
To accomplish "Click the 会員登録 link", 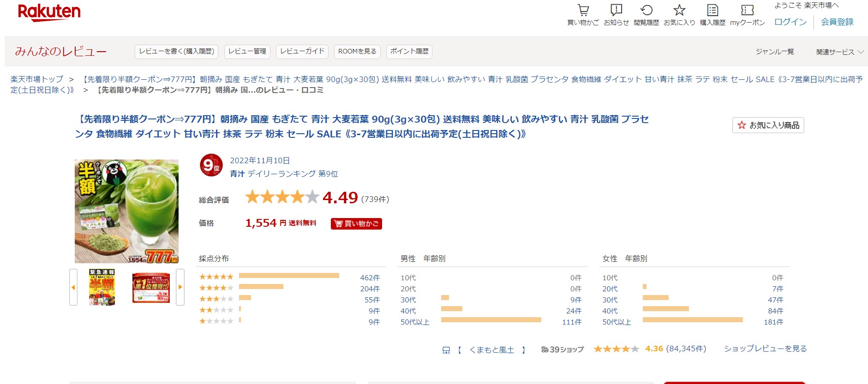I will (837, 22).
